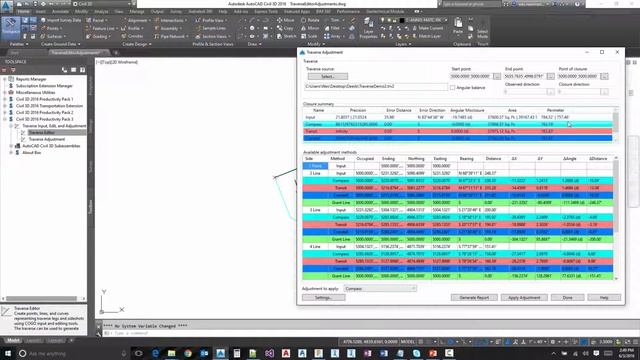The width and height of the screenshot is (640, 360).
Task: Select the Move modify tool
Action: (x=285, y=20)
